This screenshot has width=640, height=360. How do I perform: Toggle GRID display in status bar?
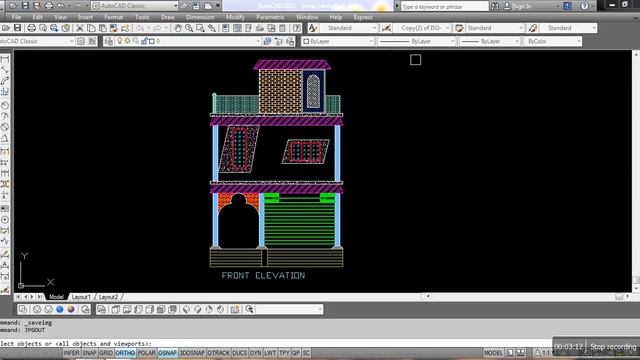click(x=106, y=353)
